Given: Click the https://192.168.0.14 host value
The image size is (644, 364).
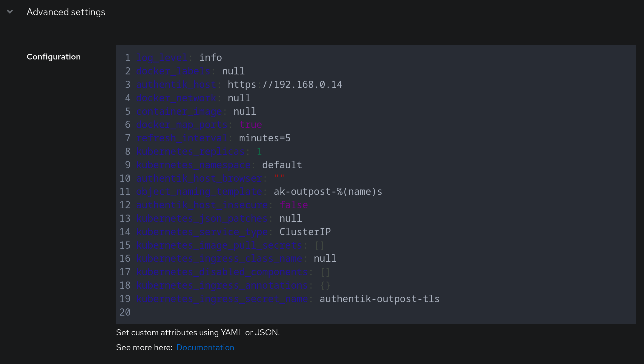Looking at the screenshot, I should tap(285, 85).
